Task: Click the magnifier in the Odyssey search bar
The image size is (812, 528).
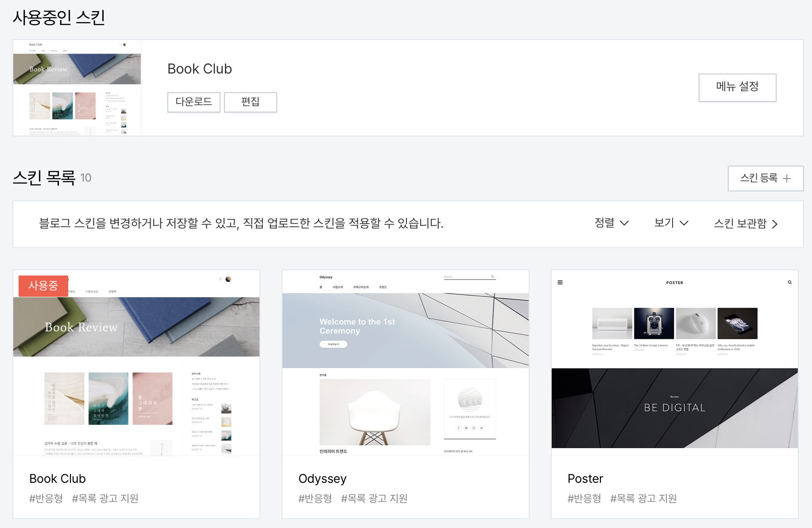Action: point(492,276)
